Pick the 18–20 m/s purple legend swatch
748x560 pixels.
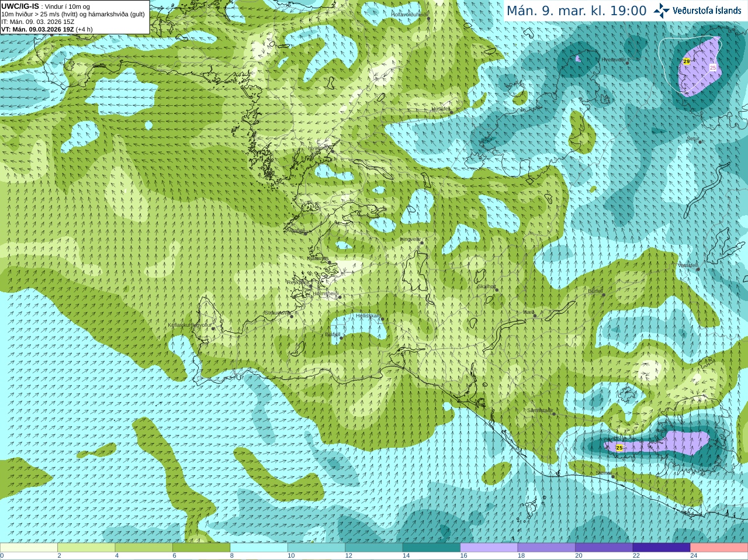pos(546,548)
